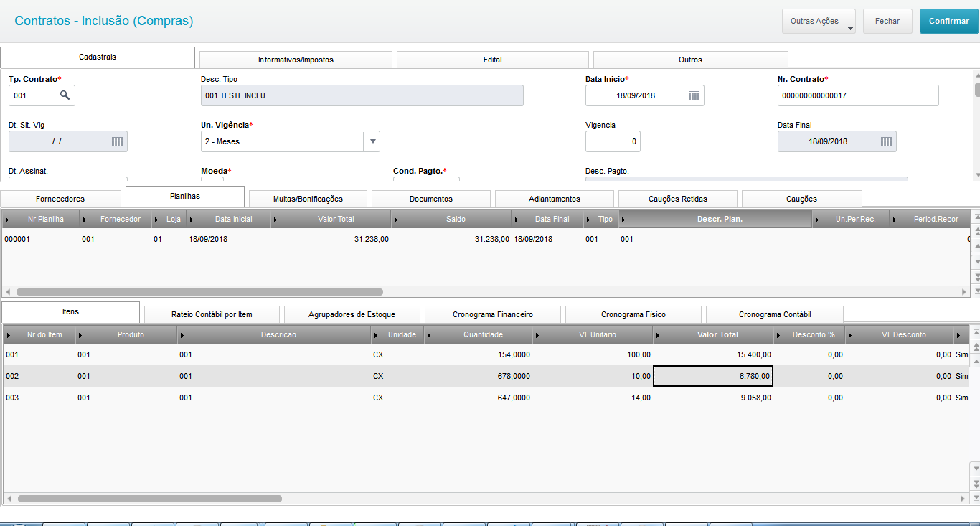Click the highlighted 6.780,00 cell
Screen dimensions: 980x526
click(713, 376)
